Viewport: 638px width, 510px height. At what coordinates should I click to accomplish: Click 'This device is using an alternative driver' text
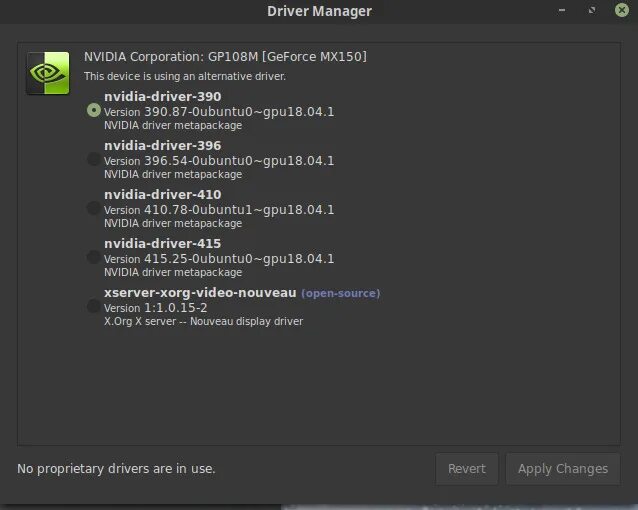click(185, 76)
